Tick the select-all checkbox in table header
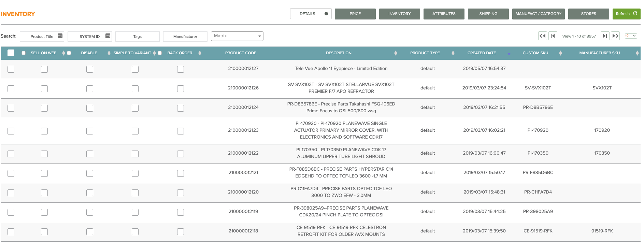This screenshot has height=242, width=644. tap(11, 53)
